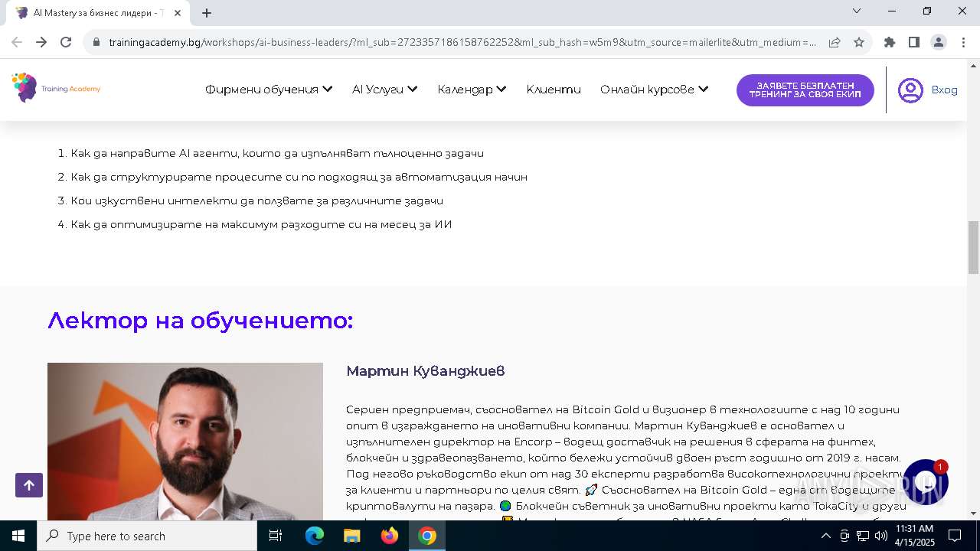Open a new browser tab

coord(207,13)
